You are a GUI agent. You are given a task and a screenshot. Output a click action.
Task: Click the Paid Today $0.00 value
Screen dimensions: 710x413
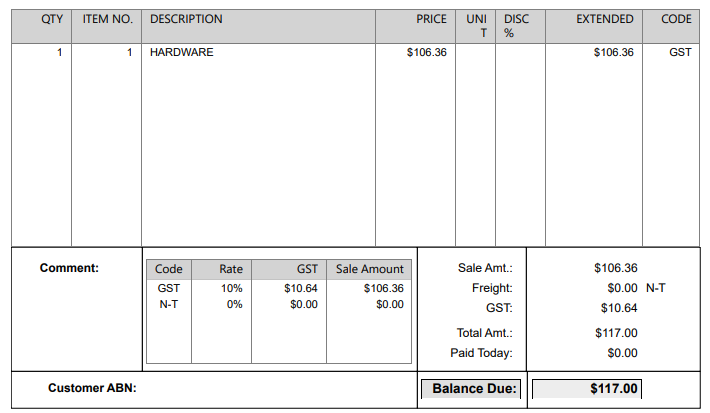(622, 353)
